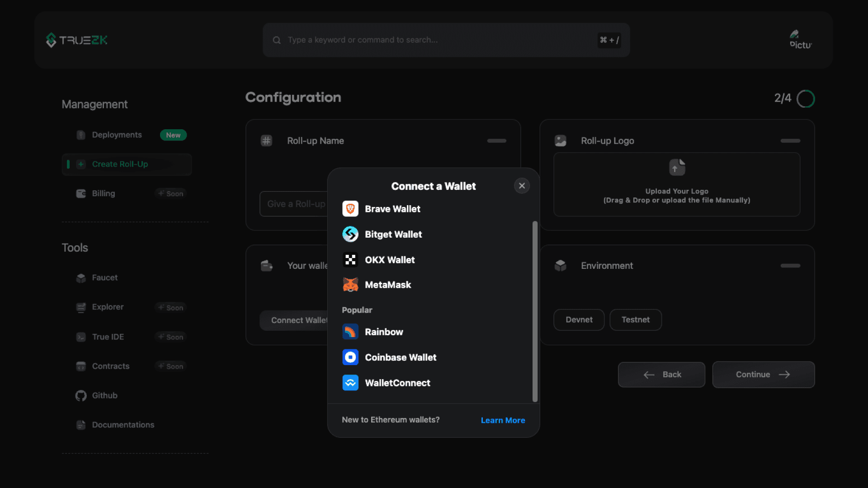This screenshot has height=488, width=868.
Task: Select the MetaMask fox icon
Action: pyautogui.click(x=350, y=285)
